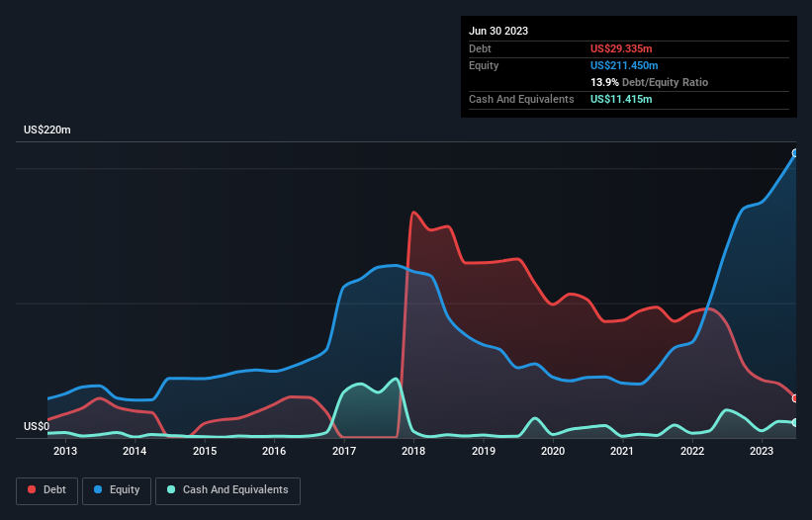
Task: Select the blue Equity endpoint marker
Action: coord(795,152)
